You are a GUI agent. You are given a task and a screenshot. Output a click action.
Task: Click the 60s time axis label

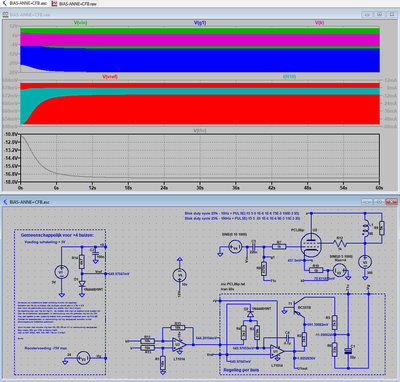pos(379,188)
